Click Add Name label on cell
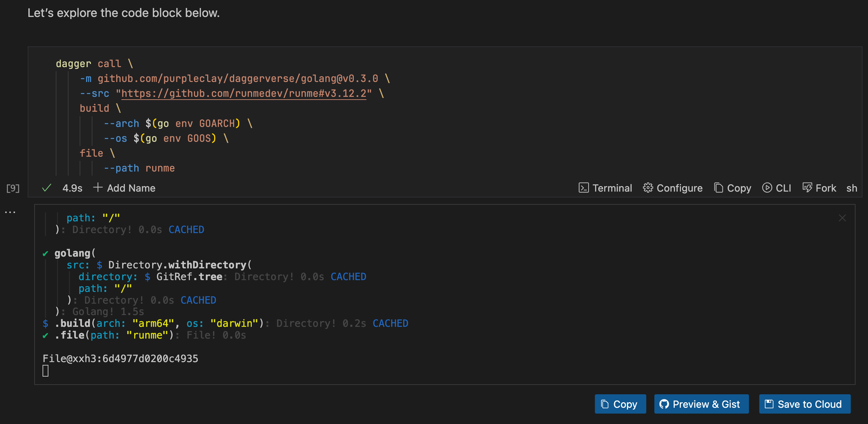 (131, 188)
